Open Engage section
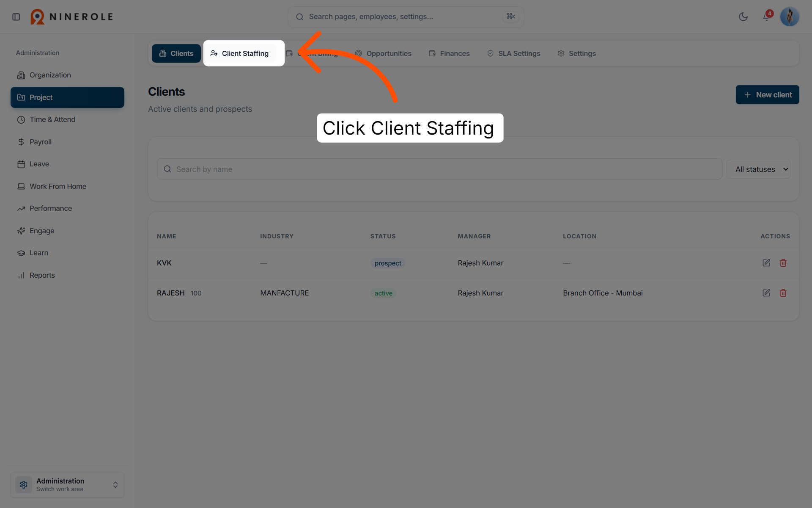This screenshot has width=812, height=508. click(67, 231)
